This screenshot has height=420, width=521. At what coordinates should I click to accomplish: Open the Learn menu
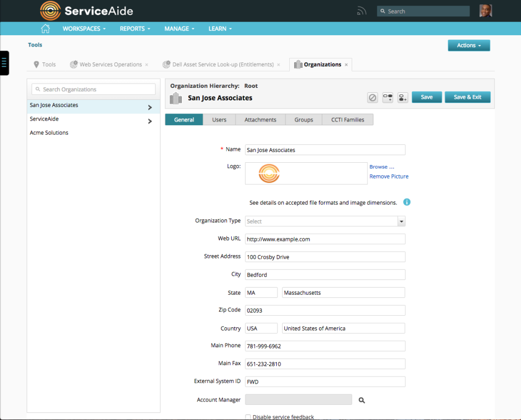tap(220, 29)
